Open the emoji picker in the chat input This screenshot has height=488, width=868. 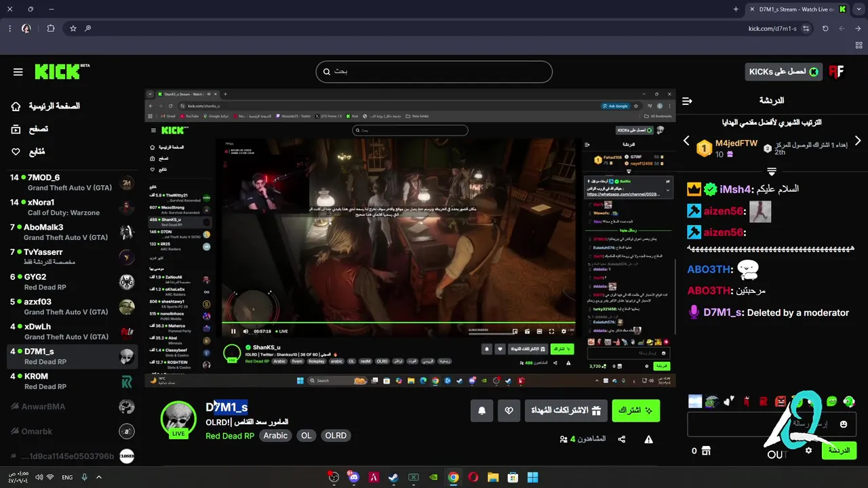(x=844, y=424)
